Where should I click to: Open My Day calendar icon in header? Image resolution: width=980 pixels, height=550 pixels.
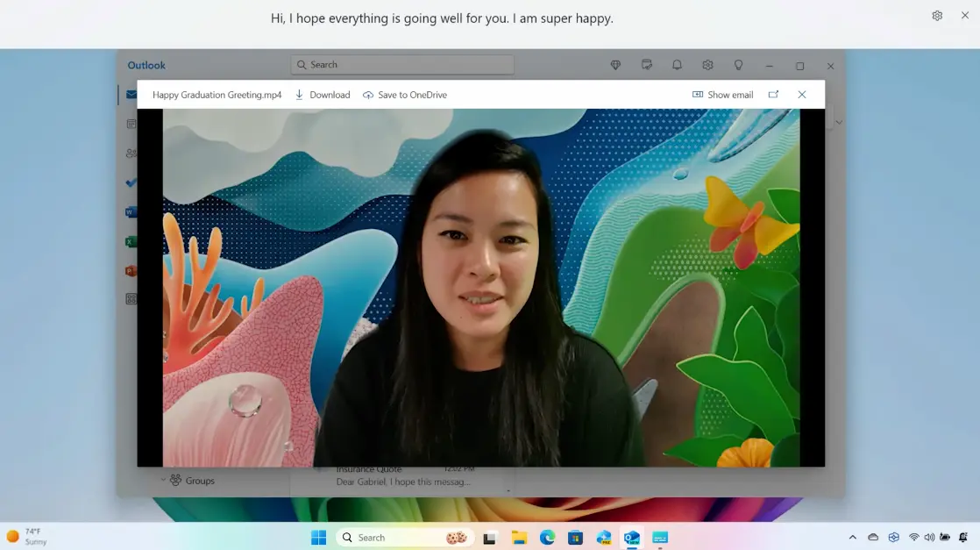point(646,65)
